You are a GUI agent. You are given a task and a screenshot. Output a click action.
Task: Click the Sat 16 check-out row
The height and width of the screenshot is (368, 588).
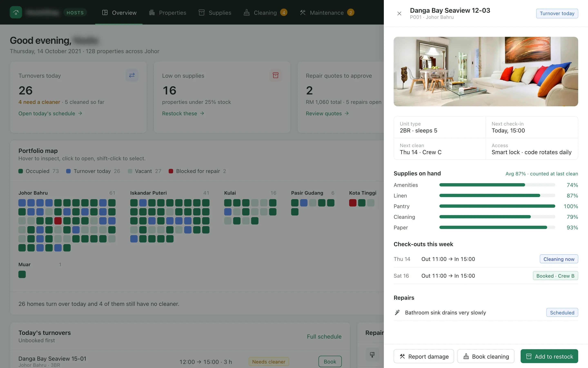click(x=486, y=276)
